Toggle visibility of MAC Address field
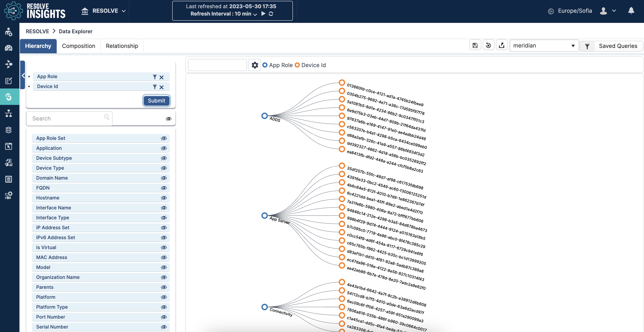 click(x=164, y=257)
